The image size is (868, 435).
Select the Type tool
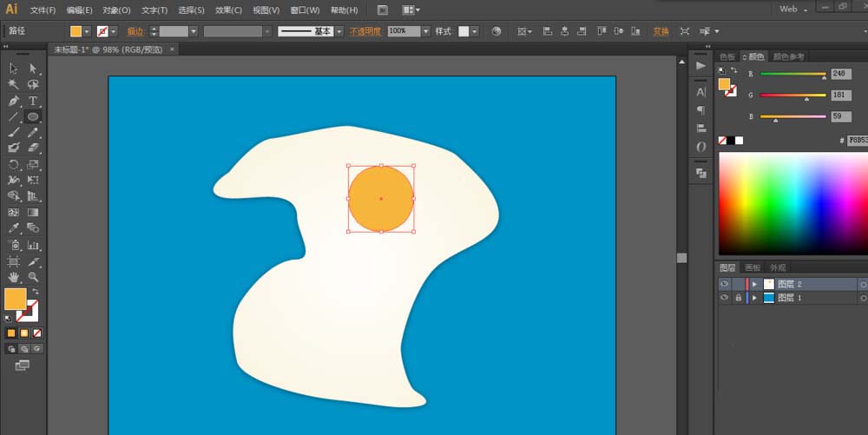(x=33, y=101)
